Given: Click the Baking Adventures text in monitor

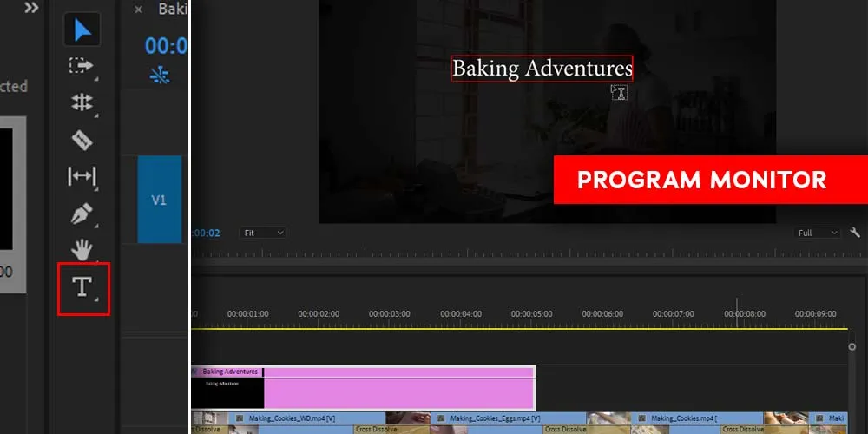Looking at the screenshot, I should [x=542, y=69].
